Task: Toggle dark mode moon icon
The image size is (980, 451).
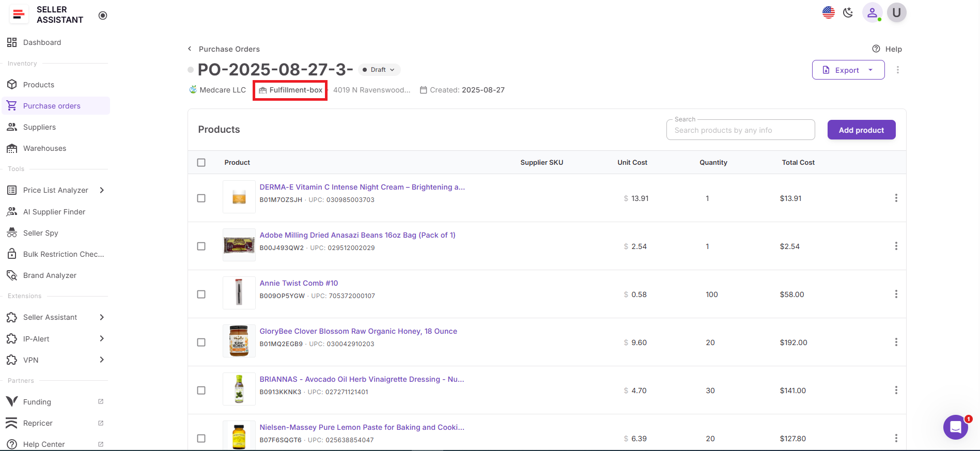Action: coord(848,13)
